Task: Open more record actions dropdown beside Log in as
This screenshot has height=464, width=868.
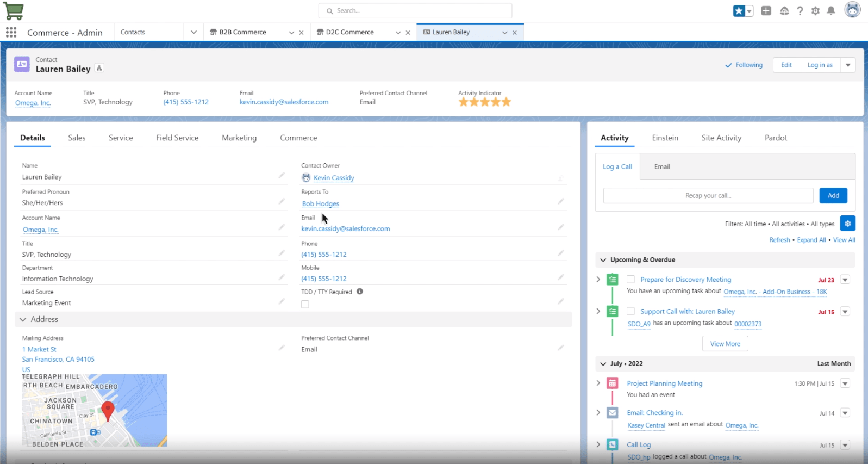Action: point(848,65)
